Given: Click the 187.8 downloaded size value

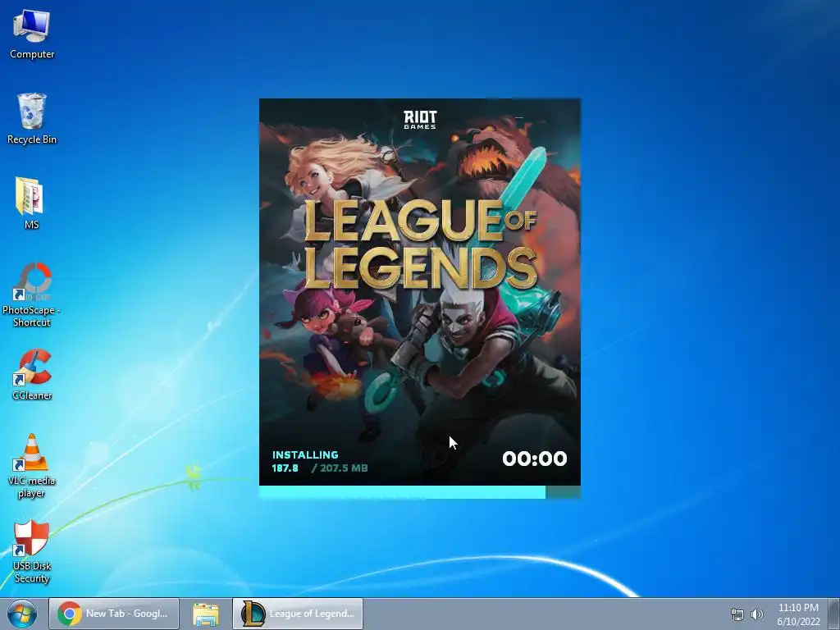Looking at the screenshot, I should [x=285, y=468].
